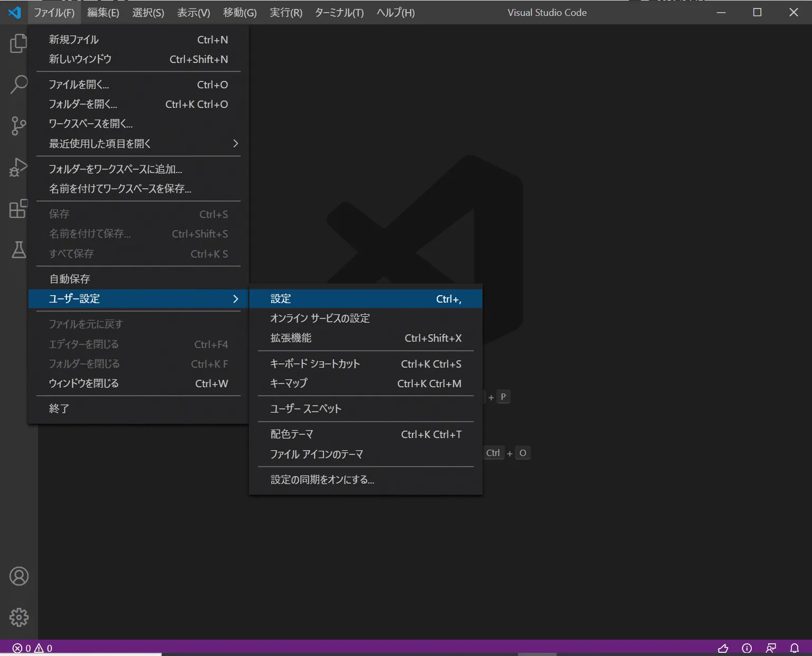Open notifications bell in status bar
The image size is (812, 656).
[795, 648]
